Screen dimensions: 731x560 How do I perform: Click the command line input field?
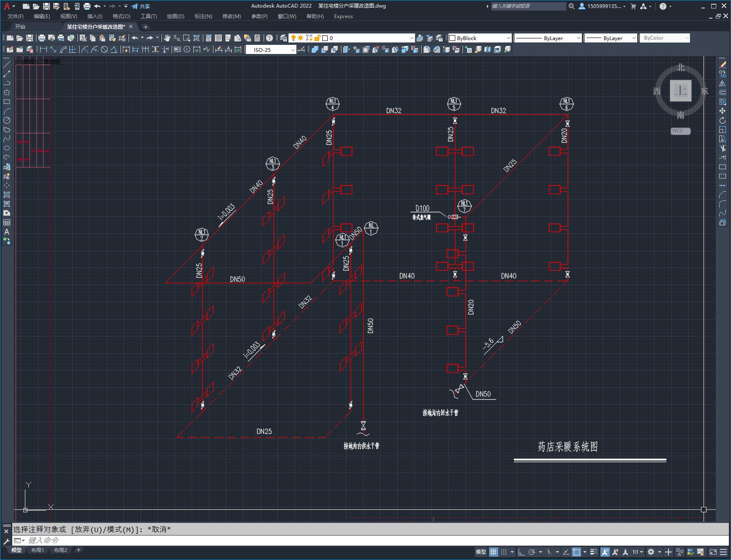[x=372, y=541]
